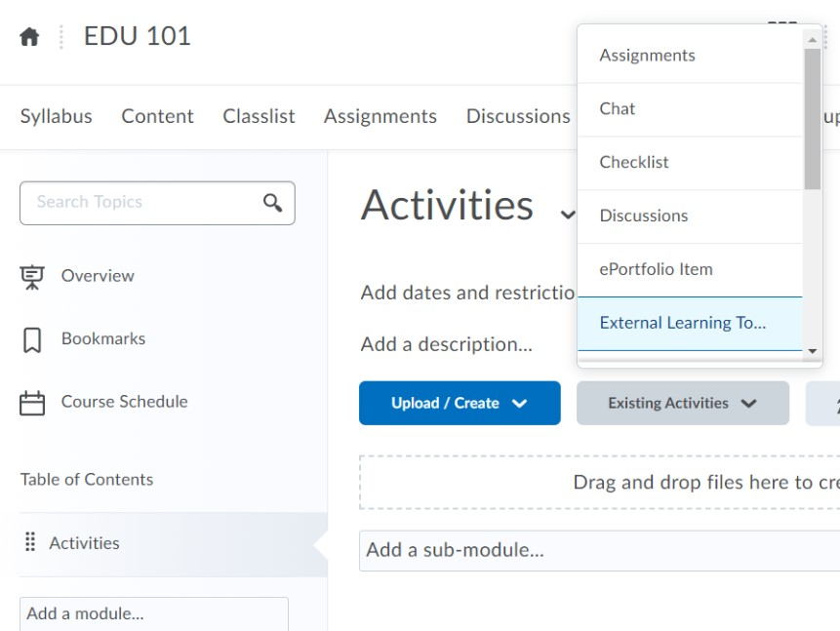Image resolution: width=840 pixels, height=631 pixels.
Task: Click the magnifying glass to search topics
Action: tap(273, 202)
